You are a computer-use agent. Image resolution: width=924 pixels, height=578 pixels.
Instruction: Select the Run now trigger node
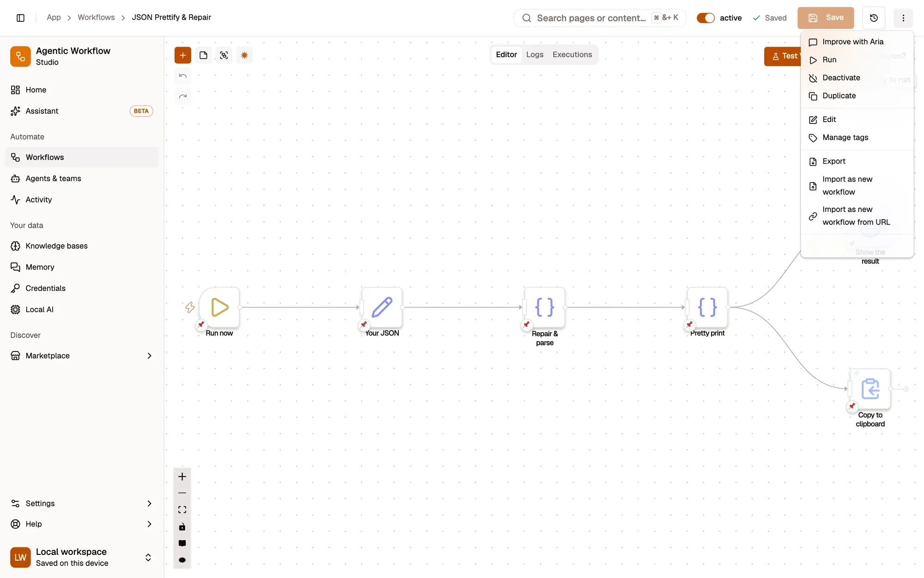click(219, 307)
